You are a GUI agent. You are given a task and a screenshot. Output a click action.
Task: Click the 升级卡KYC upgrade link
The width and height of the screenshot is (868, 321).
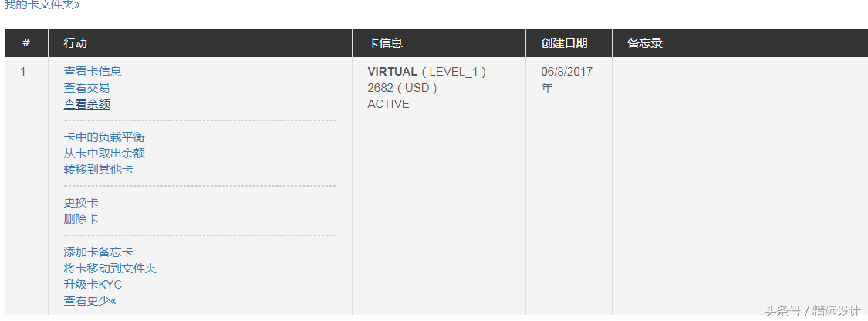click(93, 285)
